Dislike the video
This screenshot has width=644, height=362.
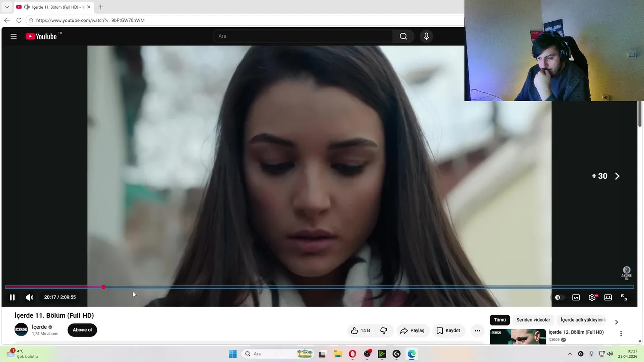click(x=384, y=330)
